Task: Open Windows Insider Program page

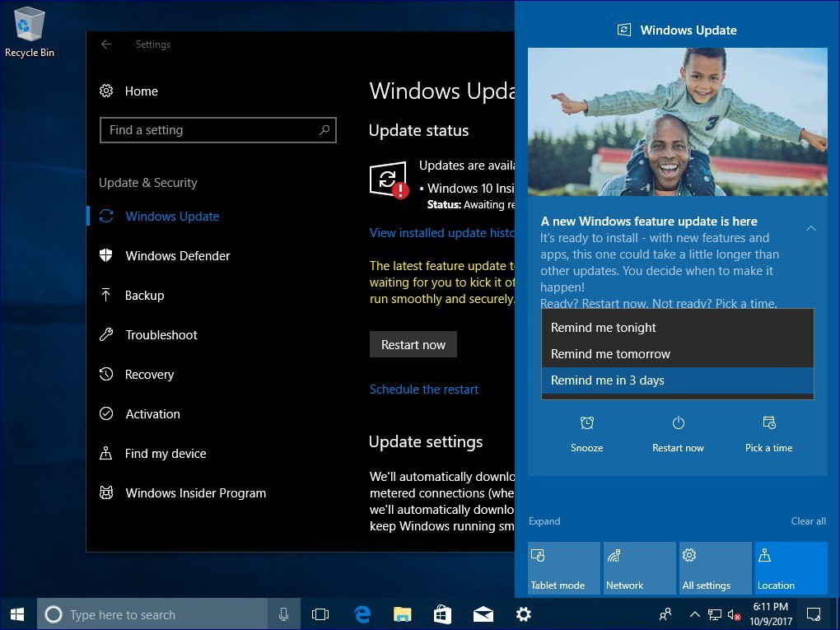Action: pos(195,492)
